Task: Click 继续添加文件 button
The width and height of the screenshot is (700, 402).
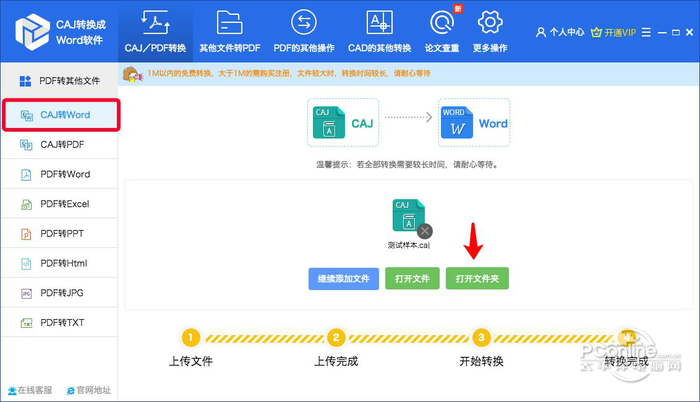Action: pos(344,279)
